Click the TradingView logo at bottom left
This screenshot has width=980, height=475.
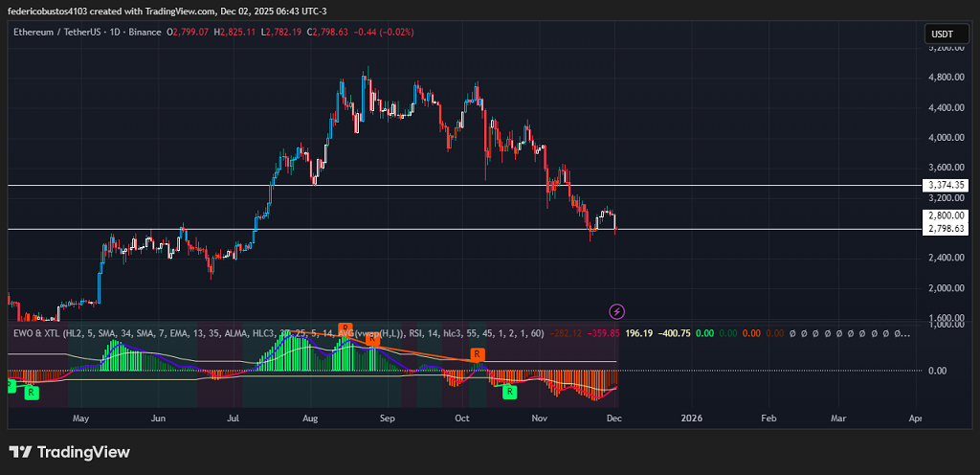point(69,452)
